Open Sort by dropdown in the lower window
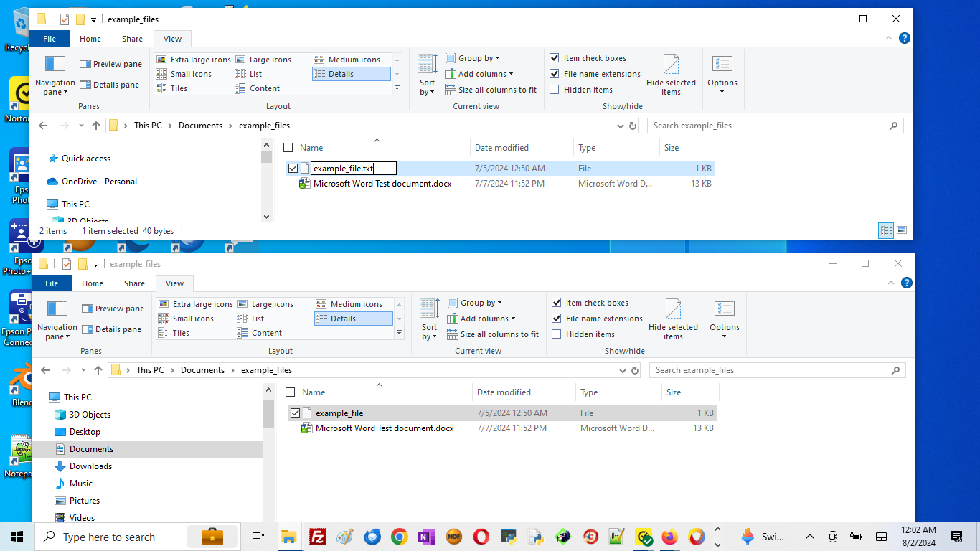Image resolution: width=980 pixels, height=551 pixels. point(429,320)
